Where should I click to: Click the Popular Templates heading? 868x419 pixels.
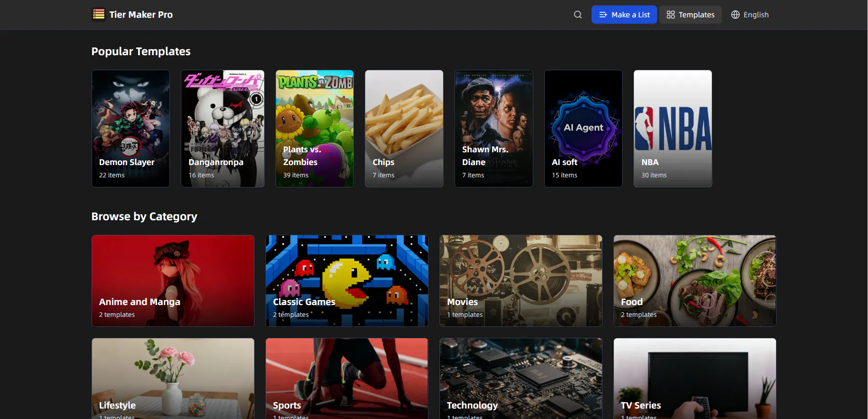(141, 52)
